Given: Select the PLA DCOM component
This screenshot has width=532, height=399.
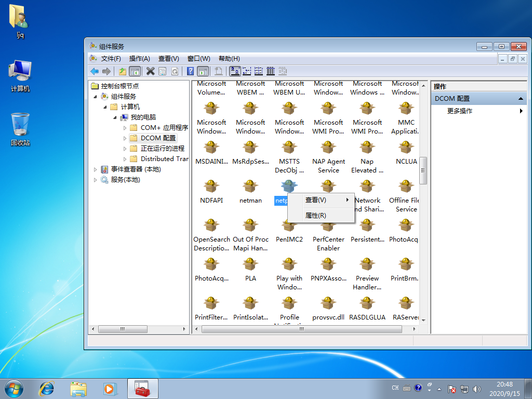Looking at the screenshot, I should tap(250, 264).
